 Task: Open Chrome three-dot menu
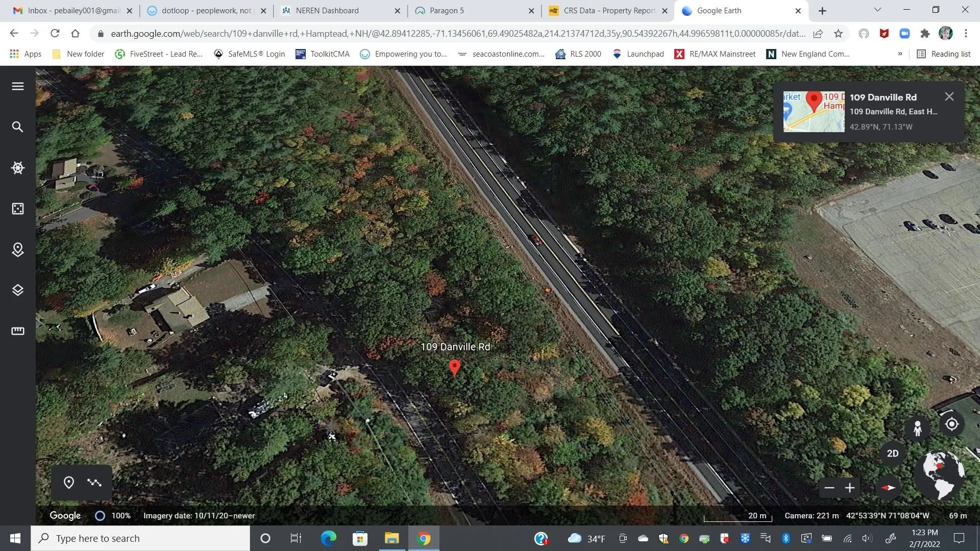[x=966, y=34]
